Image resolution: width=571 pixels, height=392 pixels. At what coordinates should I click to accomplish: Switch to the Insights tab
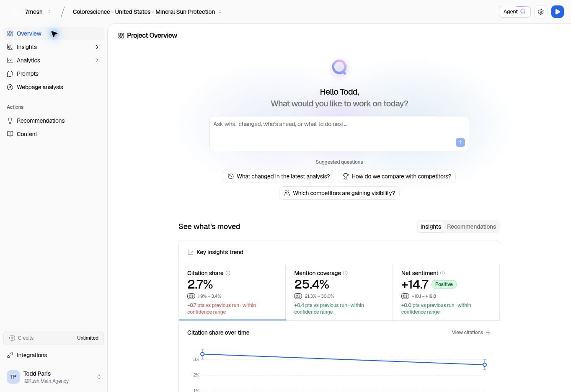click(431, 227)
